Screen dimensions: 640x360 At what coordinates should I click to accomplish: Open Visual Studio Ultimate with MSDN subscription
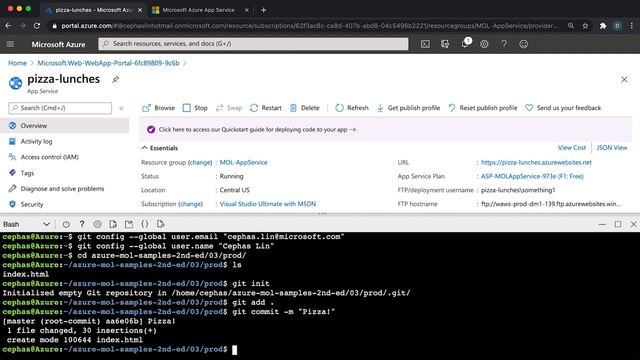[268, 204]
